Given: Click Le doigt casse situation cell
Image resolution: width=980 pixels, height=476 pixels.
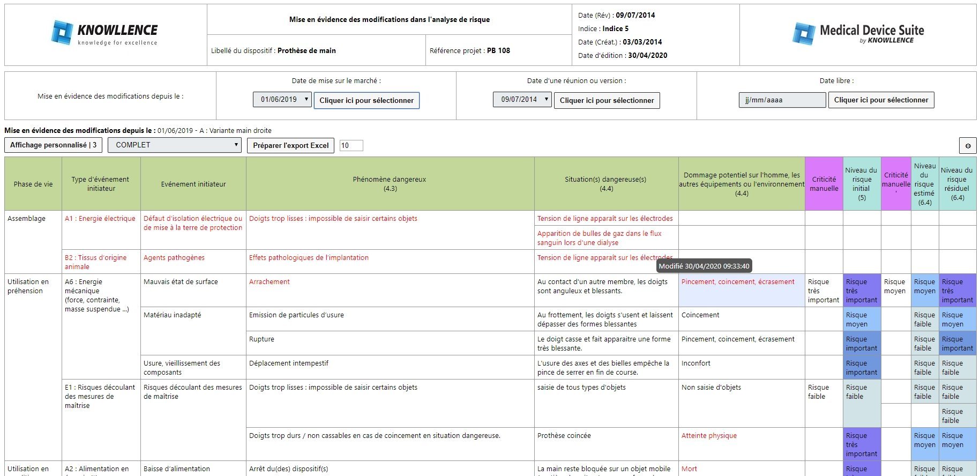Looking at the screenshot, I should tap(607, 343).
